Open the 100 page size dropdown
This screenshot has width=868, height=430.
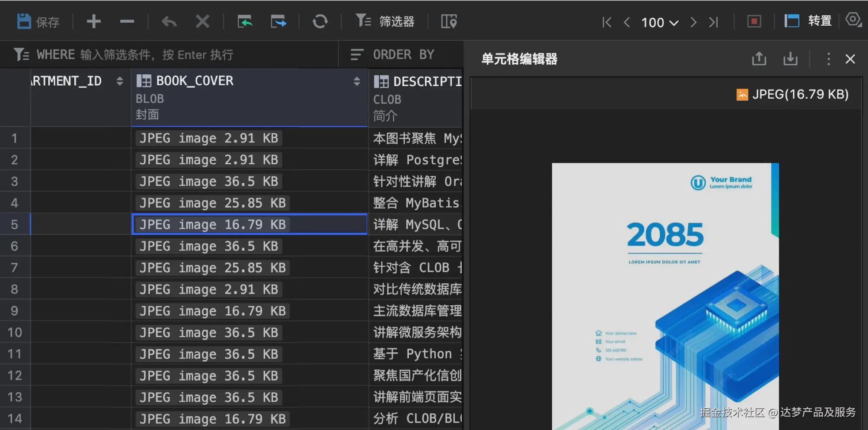click(x=659, y=23)
